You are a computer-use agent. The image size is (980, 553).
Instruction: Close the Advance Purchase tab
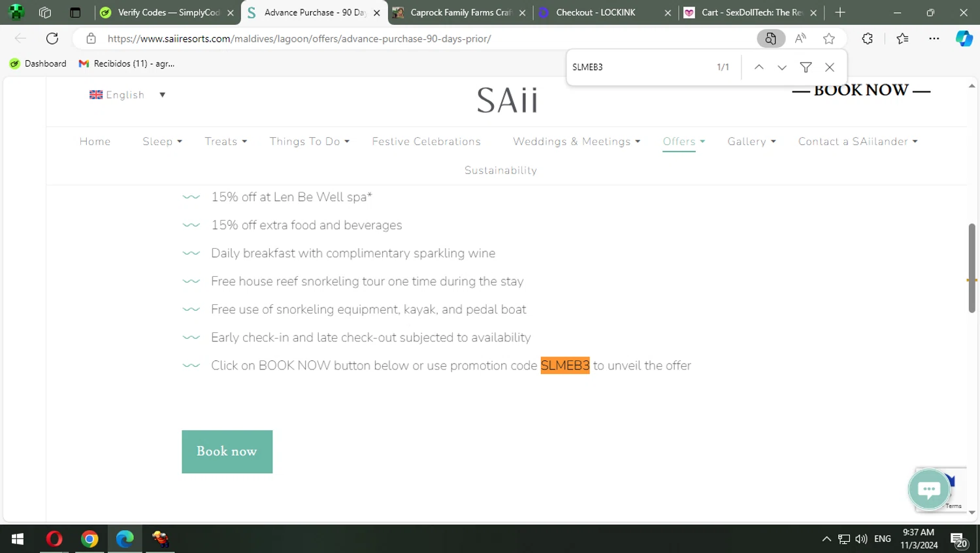pyautogui.click(x=376, y=12)
